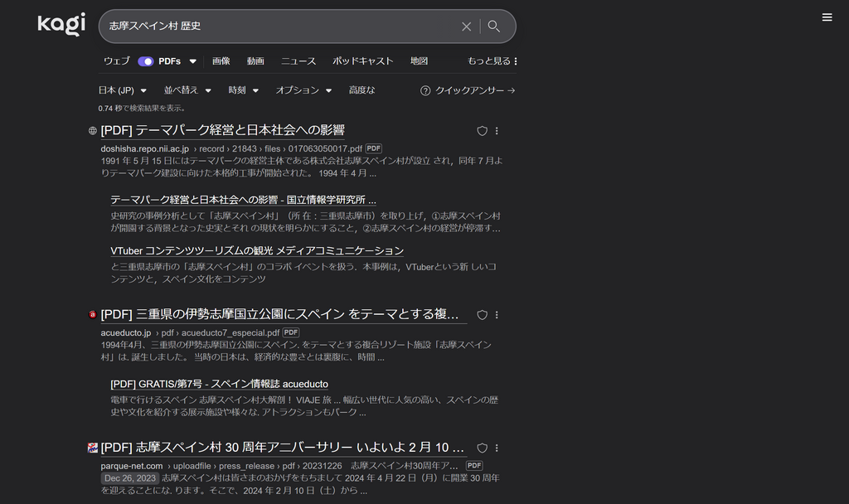Click shield icon for parque-net result

(x=482, y=448)
